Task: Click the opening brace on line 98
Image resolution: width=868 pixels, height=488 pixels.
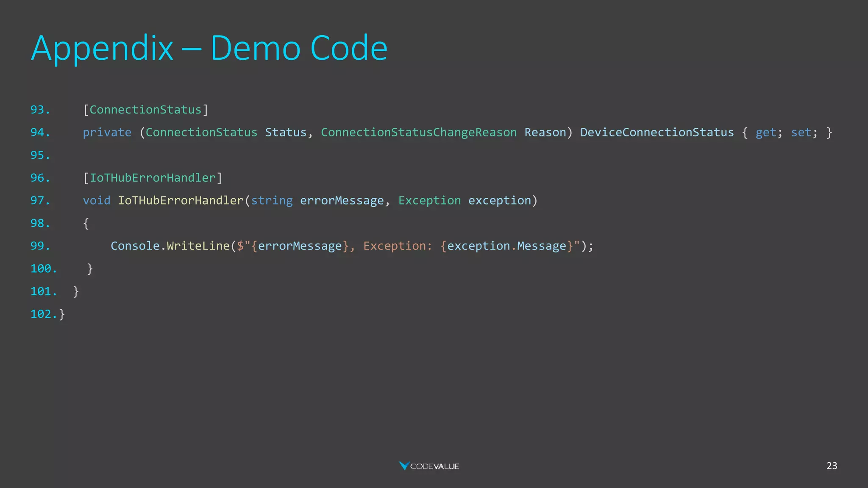Action: tap(86, 224)
